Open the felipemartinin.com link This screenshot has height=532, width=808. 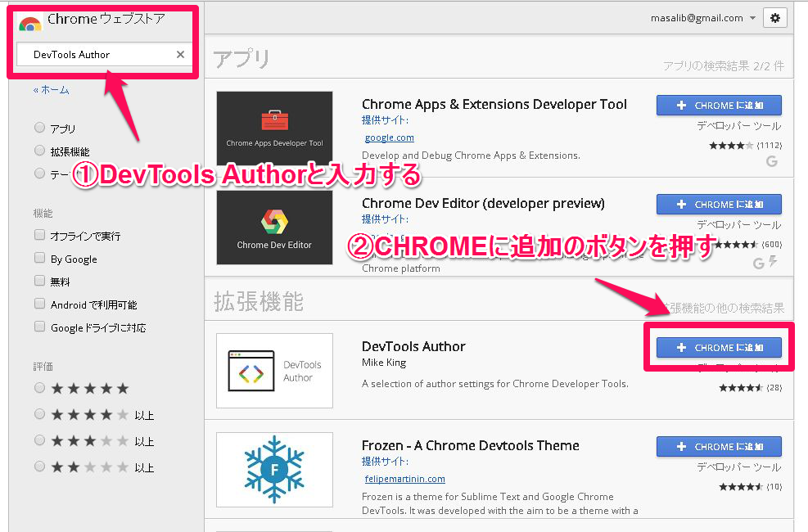[404, 479]
